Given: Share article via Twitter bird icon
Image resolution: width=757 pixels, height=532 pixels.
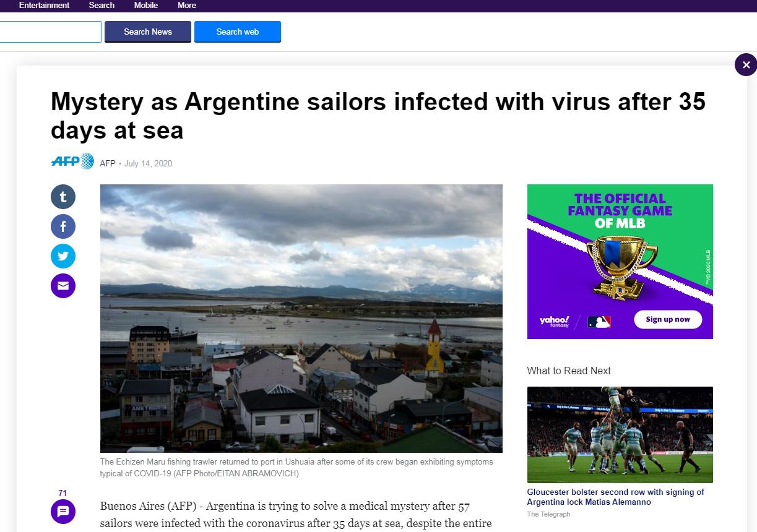Looking at the screenshot, I should [x=63, y=256].
